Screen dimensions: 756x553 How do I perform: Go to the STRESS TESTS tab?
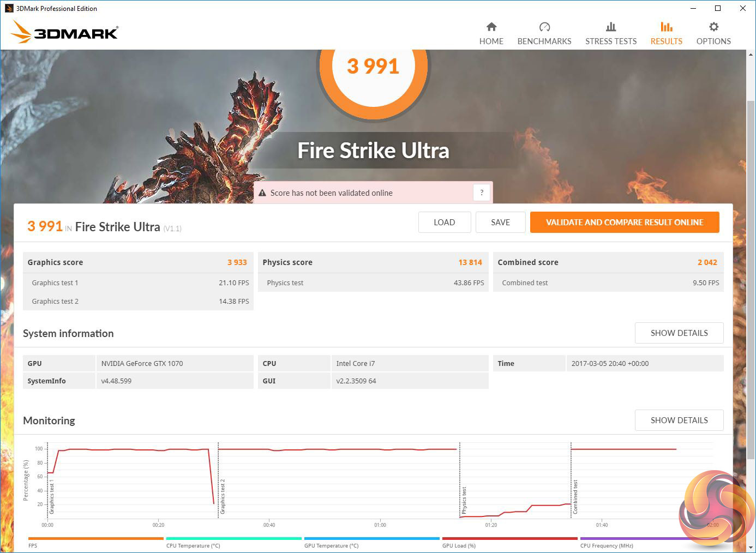point(611,34)
